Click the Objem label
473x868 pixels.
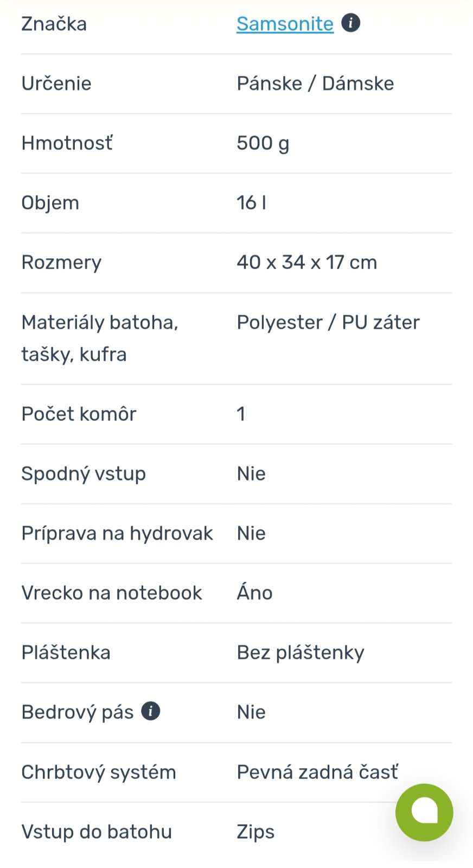[x=50, y=203]
